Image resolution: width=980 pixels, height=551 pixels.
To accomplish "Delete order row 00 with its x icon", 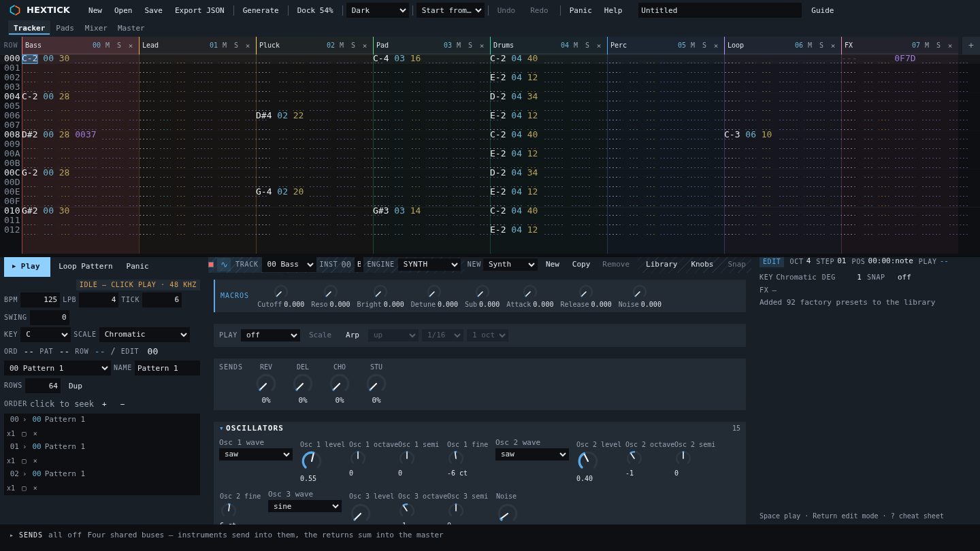I will [x=35, y=433].
